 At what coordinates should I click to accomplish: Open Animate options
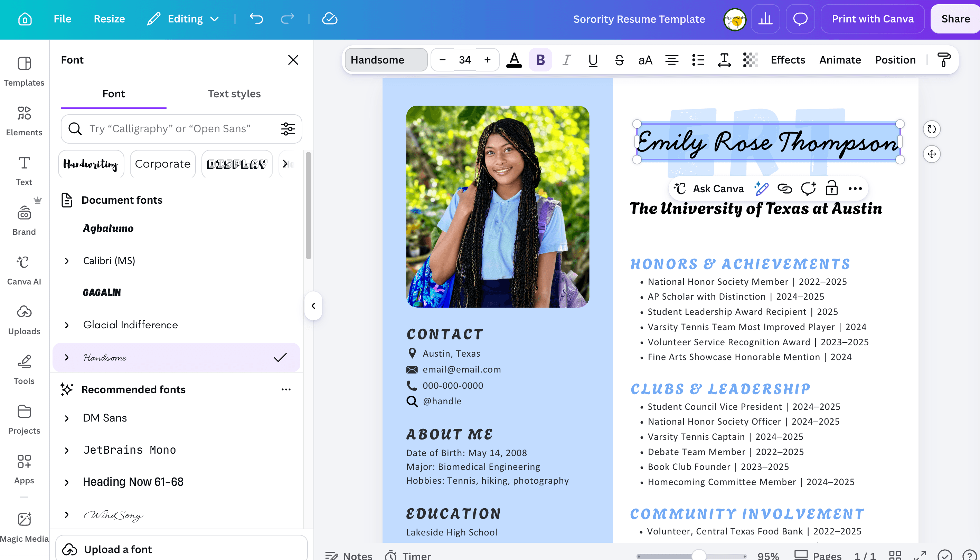click(840, 60)
